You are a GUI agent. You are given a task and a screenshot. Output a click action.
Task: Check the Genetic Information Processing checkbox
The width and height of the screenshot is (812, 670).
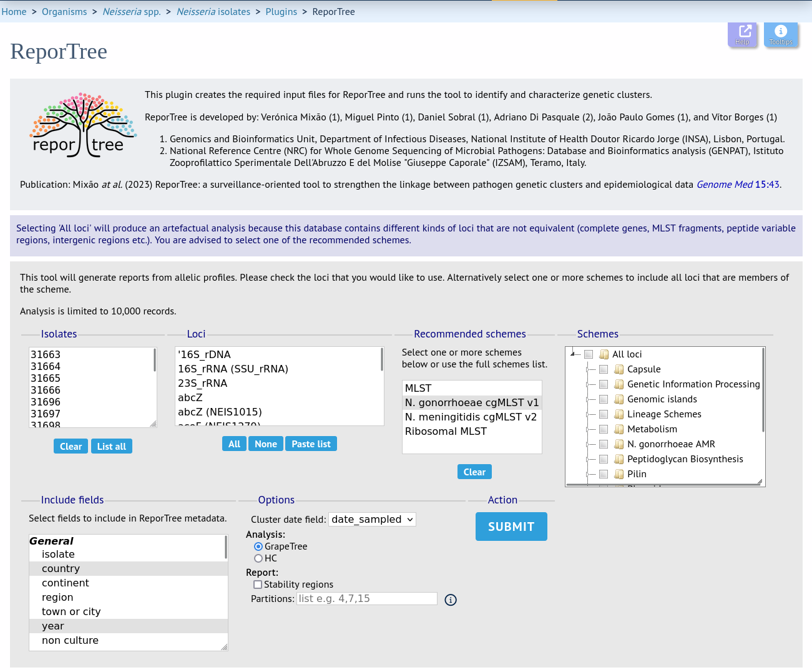604,384
